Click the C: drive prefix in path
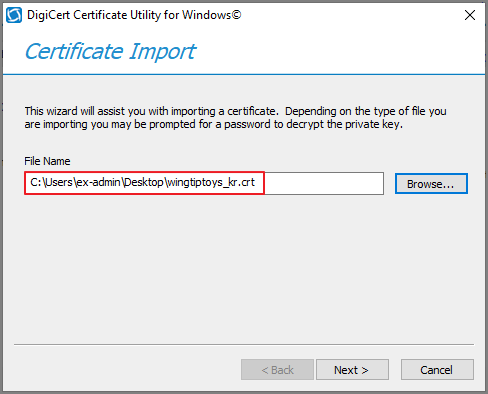The image size is (488, 394). click(35, 182)
